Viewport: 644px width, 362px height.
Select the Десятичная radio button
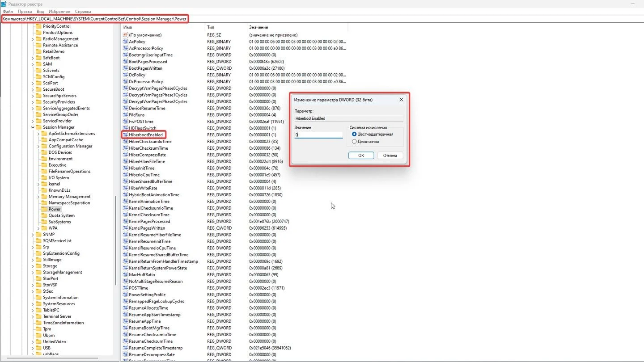355,142
